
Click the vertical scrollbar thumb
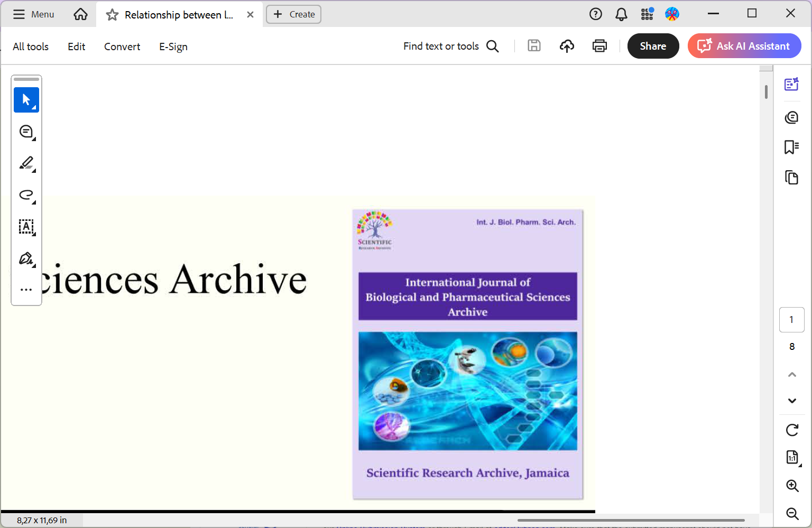point(766,91)
